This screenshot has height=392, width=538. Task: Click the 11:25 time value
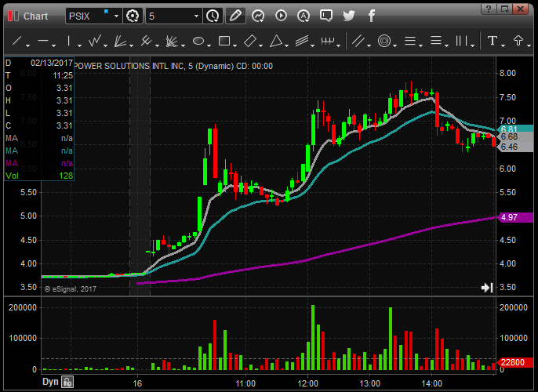63,75
